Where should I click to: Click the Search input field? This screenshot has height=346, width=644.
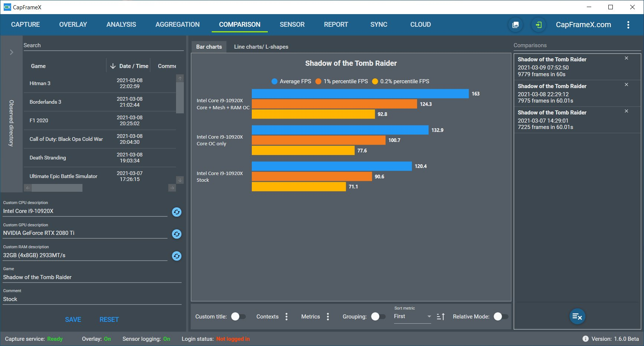(104, 45)
